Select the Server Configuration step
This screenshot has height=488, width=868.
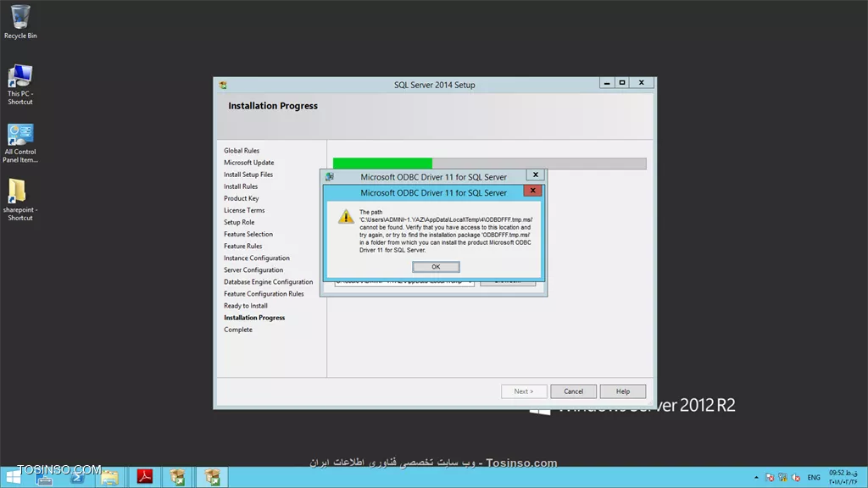pos(253,270)
